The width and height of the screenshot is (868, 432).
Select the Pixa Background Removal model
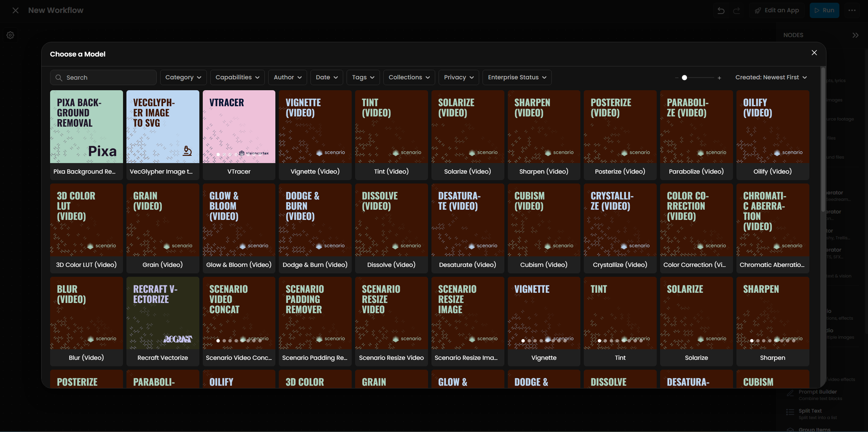click(87, 135)
